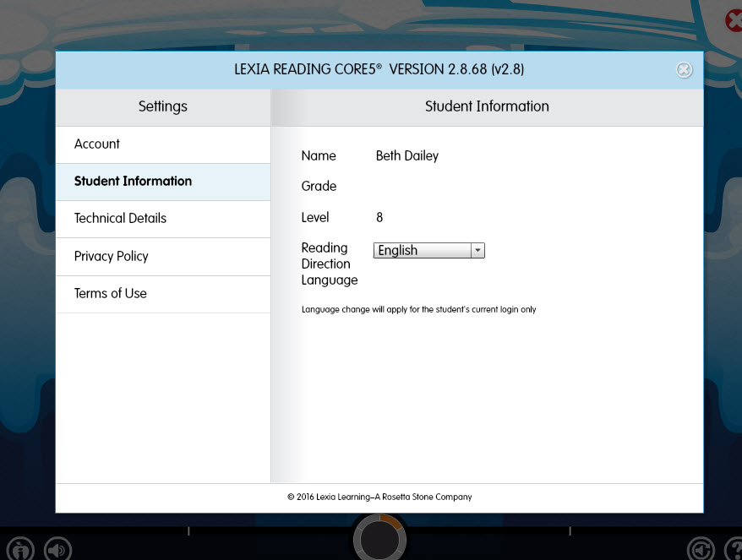Select Account in the Settings sidebar
Viewport: 742px width, 560px height.
(x=96, y=144)
